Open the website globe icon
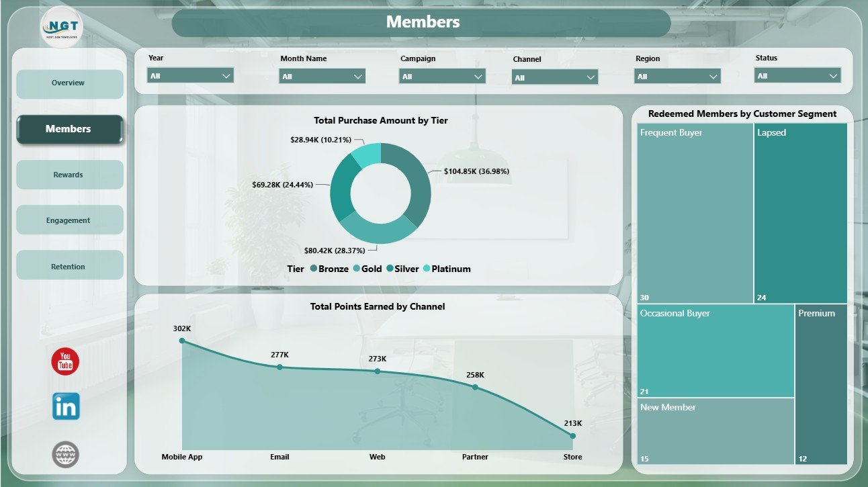This screenshot has height=487, width=868. tap(66, 455)
